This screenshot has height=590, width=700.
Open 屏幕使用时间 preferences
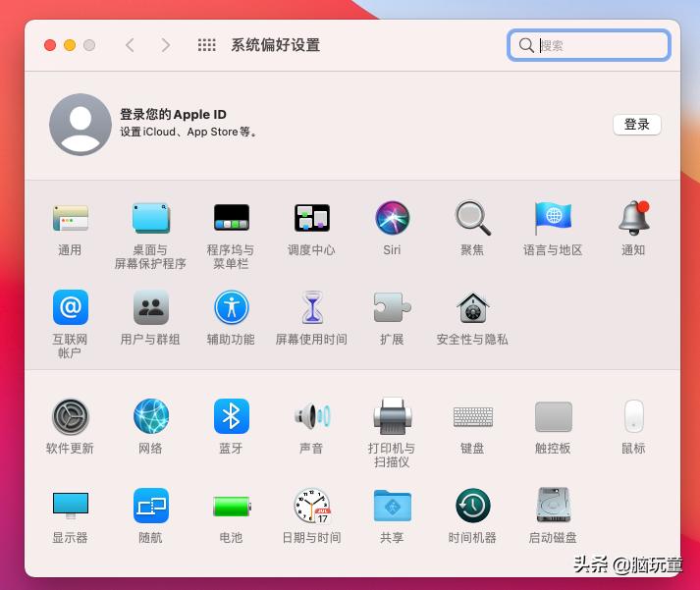tap(311, 307)
